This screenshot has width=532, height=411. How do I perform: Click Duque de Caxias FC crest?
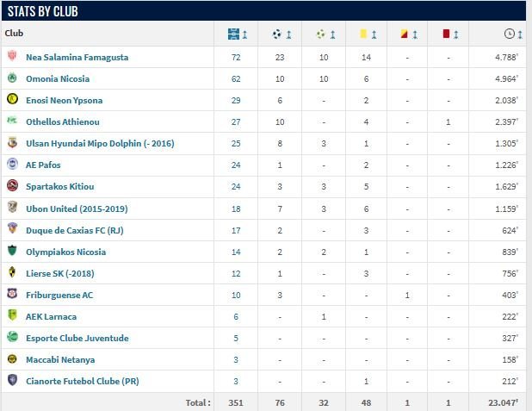click(12, 228)
